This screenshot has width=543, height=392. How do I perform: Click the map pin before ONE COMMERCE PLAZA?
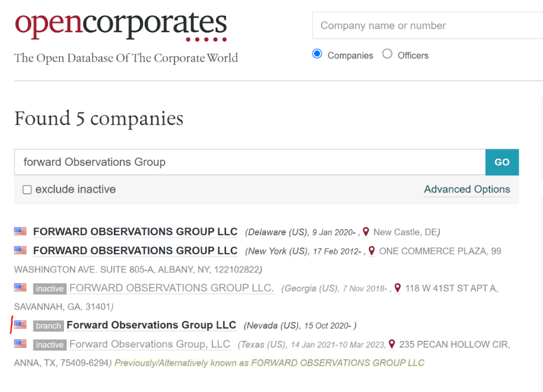372,251
